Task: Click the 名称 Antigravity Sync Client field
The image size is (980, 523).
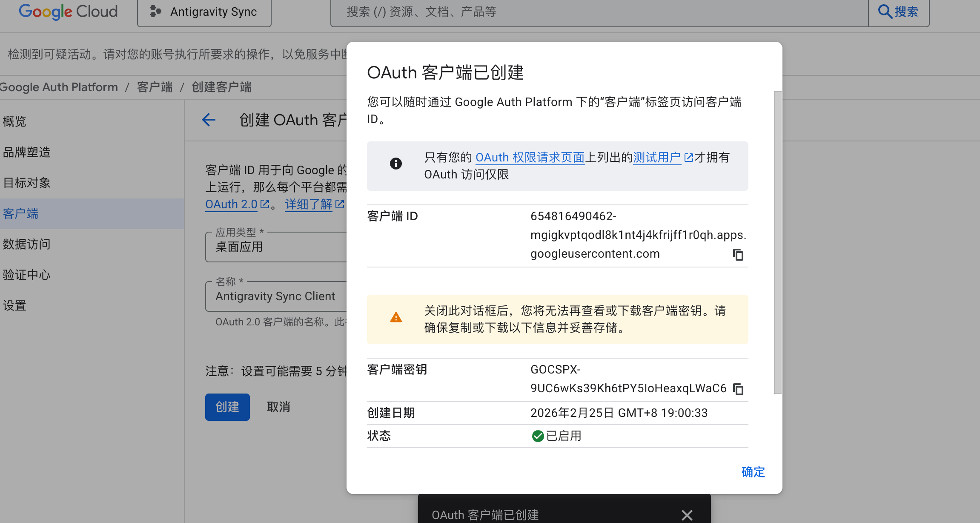Action: pyautogui.click(x=277, y=296)
